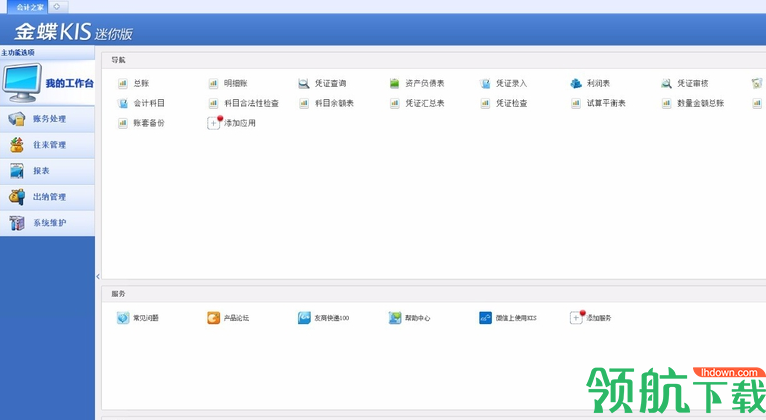Open 微信上使用KIS service
The width and height of the screenshot is (766, 420).
pos(508,318)
